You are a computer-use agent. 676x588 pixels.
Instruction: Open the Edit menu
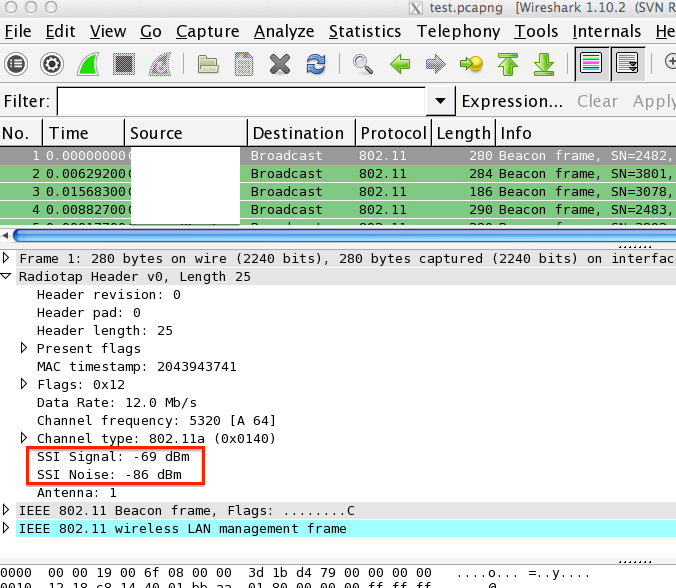coord(60,31)
